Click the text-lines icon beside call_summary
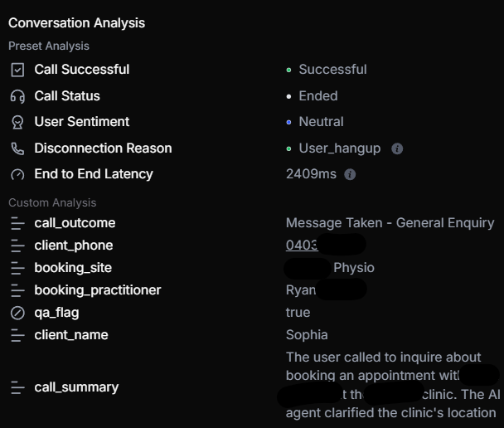504x428 pixels. (x=17, y=387)
